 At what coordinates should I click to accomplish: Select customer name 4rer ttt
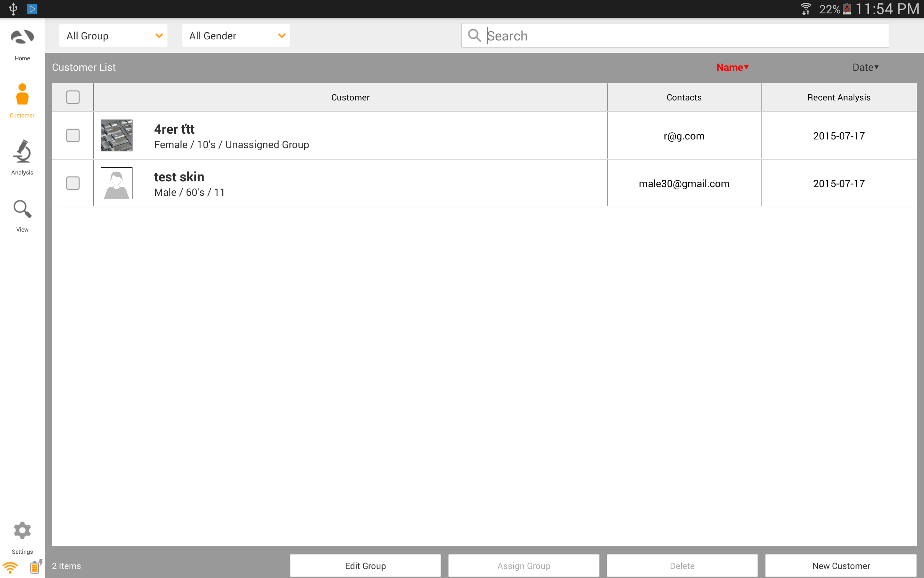point(174,129)
